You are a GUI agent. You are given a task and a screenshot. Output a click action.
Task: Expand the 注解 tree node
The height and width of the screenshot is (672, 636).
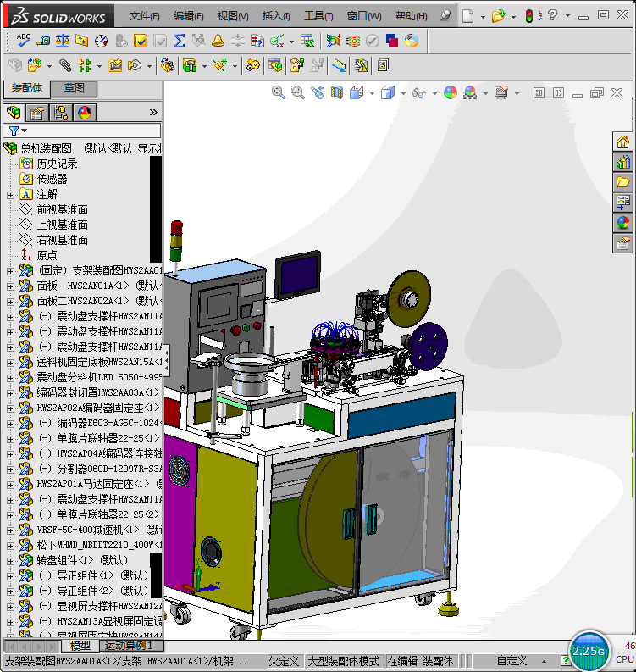coord(11,195)
